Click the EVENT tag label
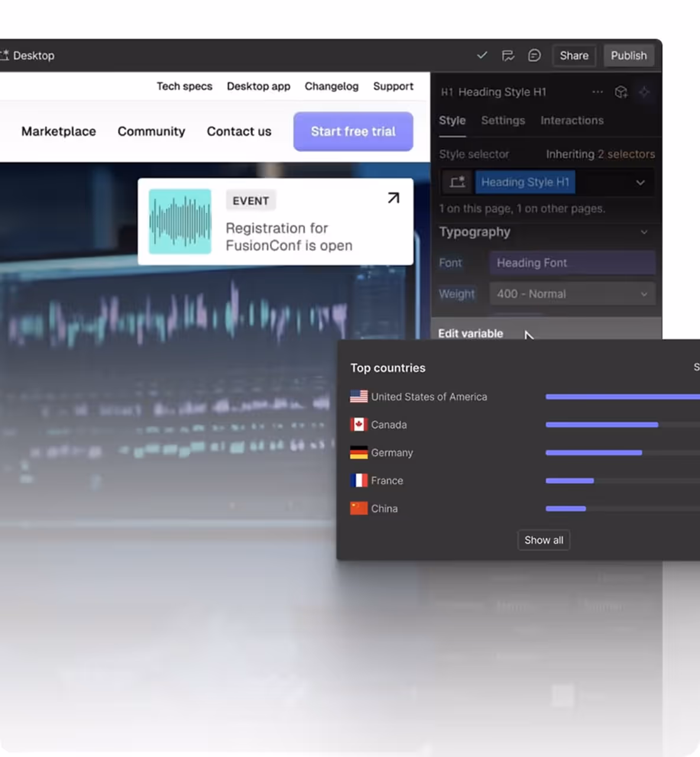The height and width of the screenshot is (757, 700). coord(251,200)
